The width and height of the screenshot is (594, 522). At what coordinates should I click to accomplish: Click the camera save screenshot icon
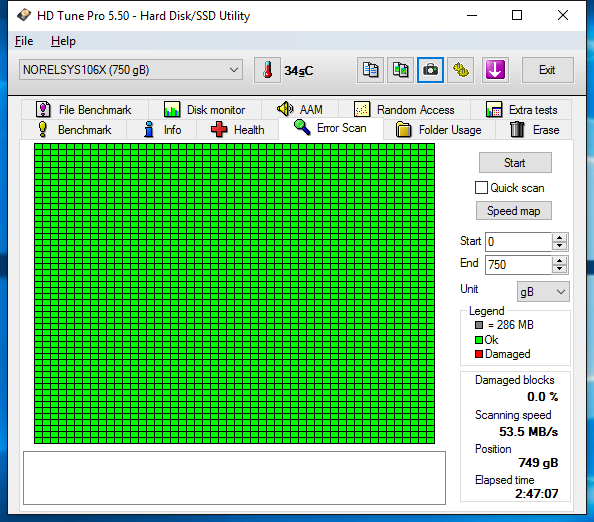click(x=430, y=70)
